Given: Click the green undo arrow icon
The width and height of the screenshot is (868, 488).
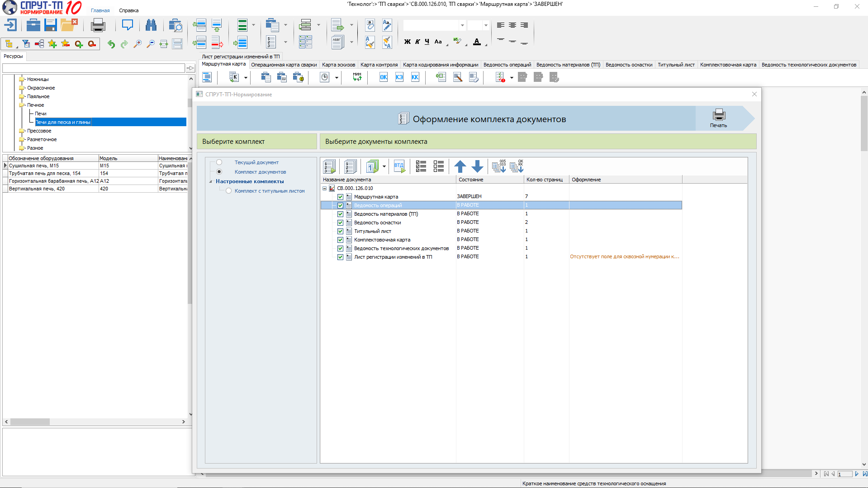Looking at the screenshot, I should tap(111, 44).
